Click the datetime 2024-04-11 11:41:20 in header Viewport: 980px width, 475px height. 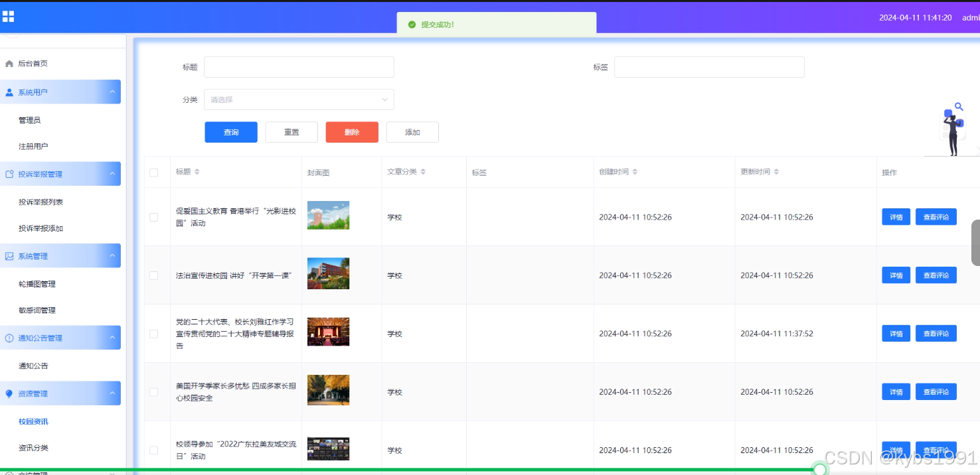click(916, 18)
